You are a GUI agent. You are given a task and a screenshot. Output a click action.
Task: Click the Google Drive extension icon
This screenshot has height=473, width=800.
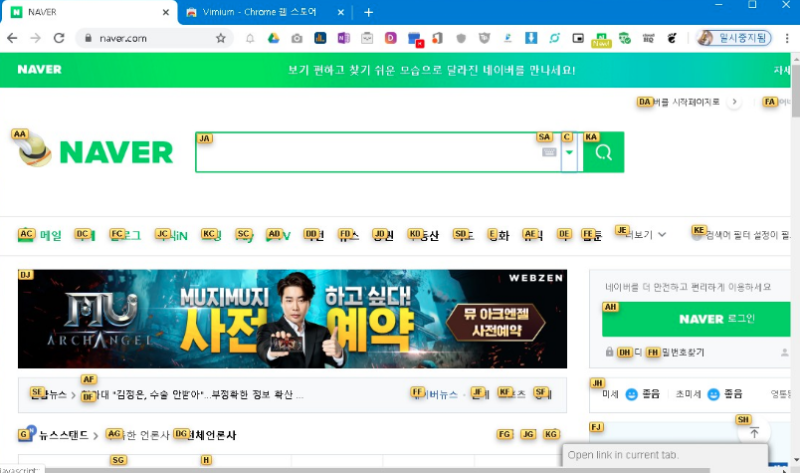tap(271, 38)
